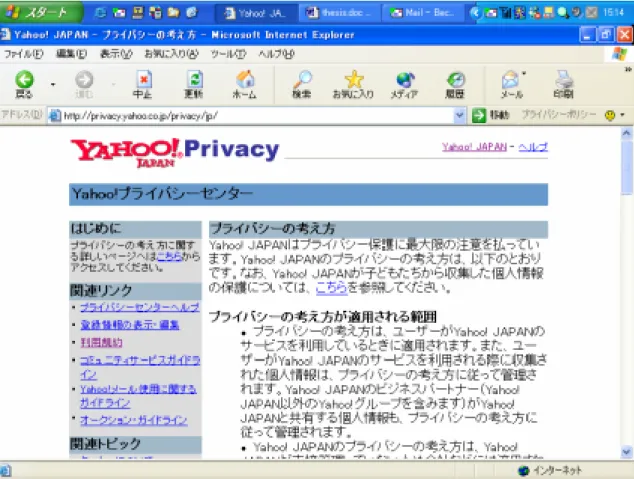Follow the Yahoo! JAPAN header link

[x=474, y=147]
